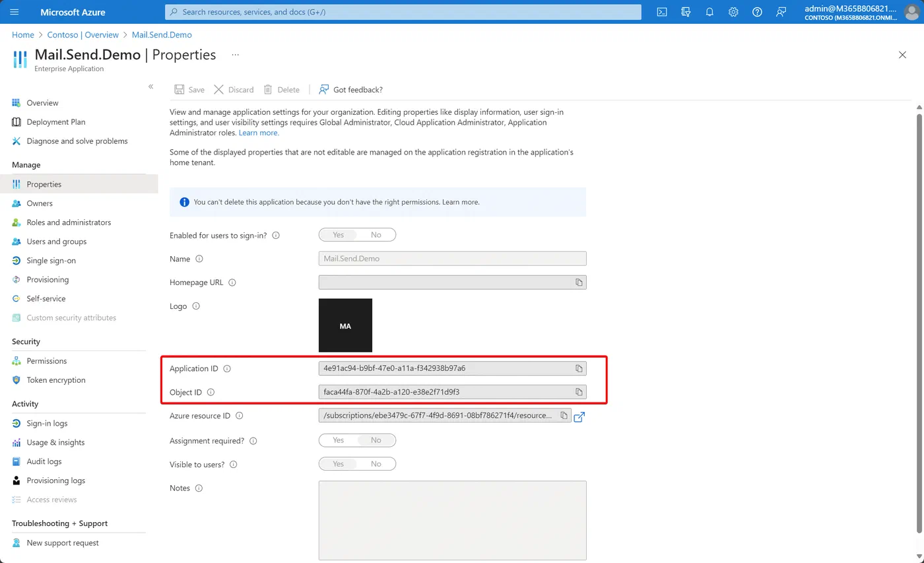
Task: Close the Properties blade
Action: click(902, 55)
